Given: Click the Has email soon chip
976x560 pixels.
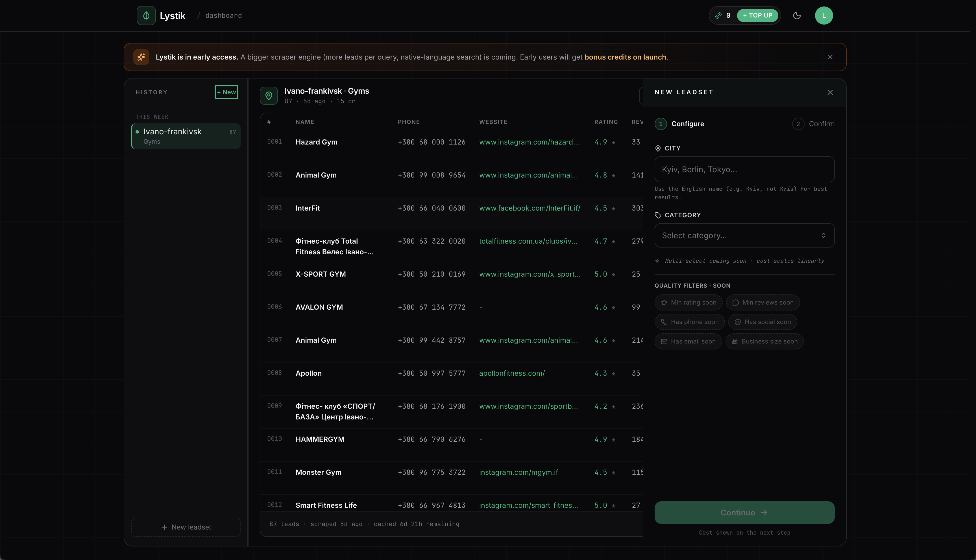Looking at the screenshot, I should click(688, 341).
